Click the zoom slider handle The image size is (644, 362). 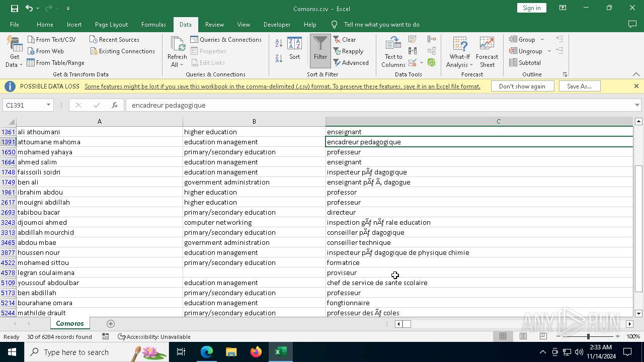click(588, 336)
